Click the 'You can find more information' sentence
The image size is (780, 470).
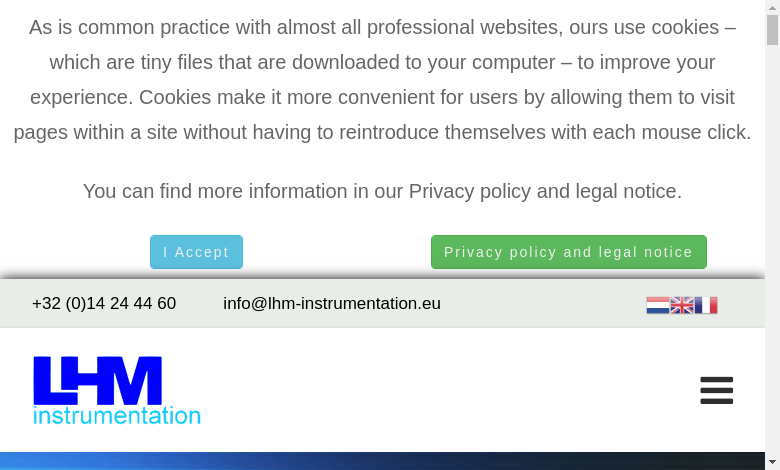click(382, 191)
